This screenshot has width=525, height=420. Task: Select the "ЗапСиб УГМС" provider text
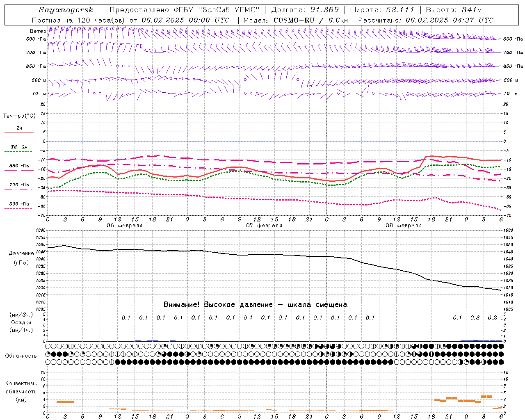pos(229,10)
